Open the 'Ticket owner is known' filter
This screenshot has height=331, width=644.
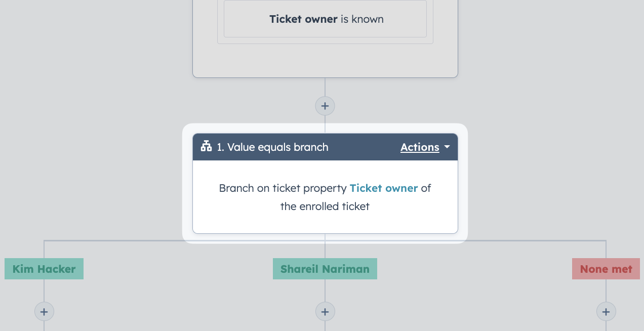[x=325, y=19]
